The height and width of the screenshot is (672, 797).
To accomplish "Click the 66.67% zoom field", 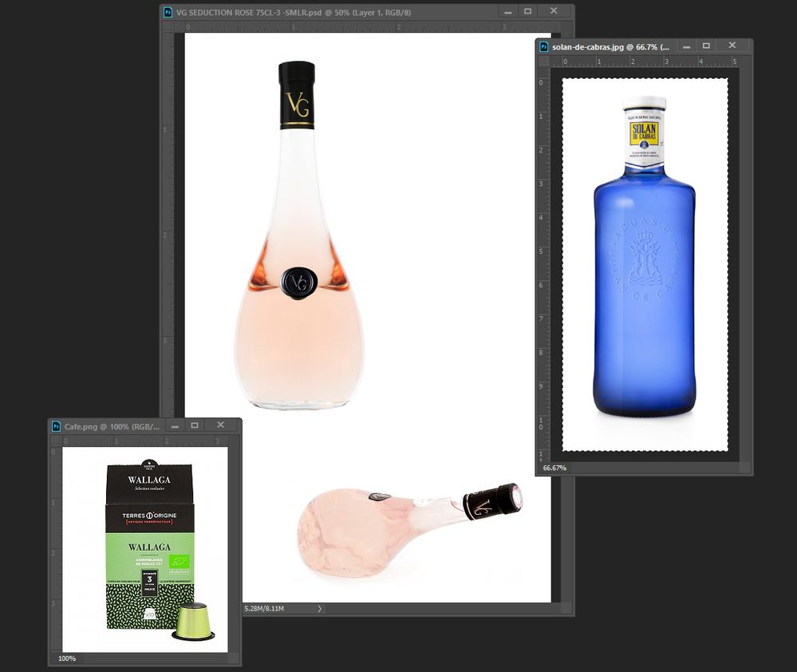I will coord(555,468).
